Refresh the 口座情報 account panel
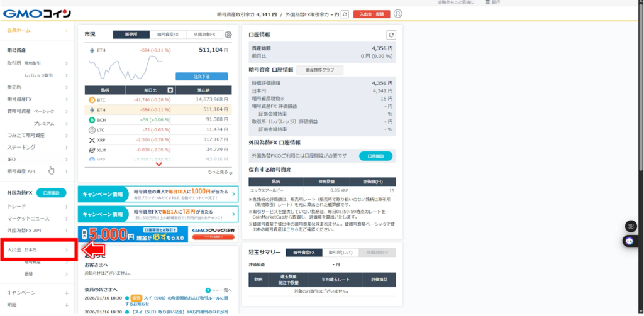 pyautogui.click(x=391, y=35)
